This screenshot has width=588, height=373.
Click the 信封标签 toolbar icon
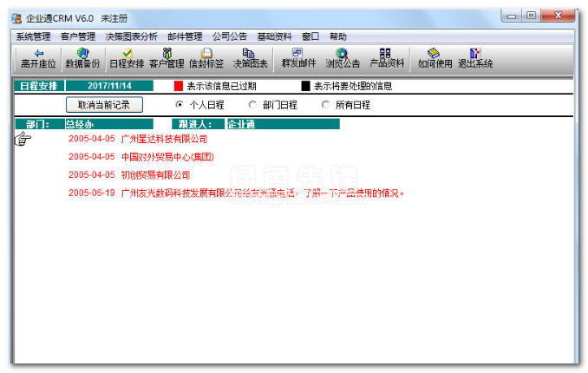click(206, 58)
